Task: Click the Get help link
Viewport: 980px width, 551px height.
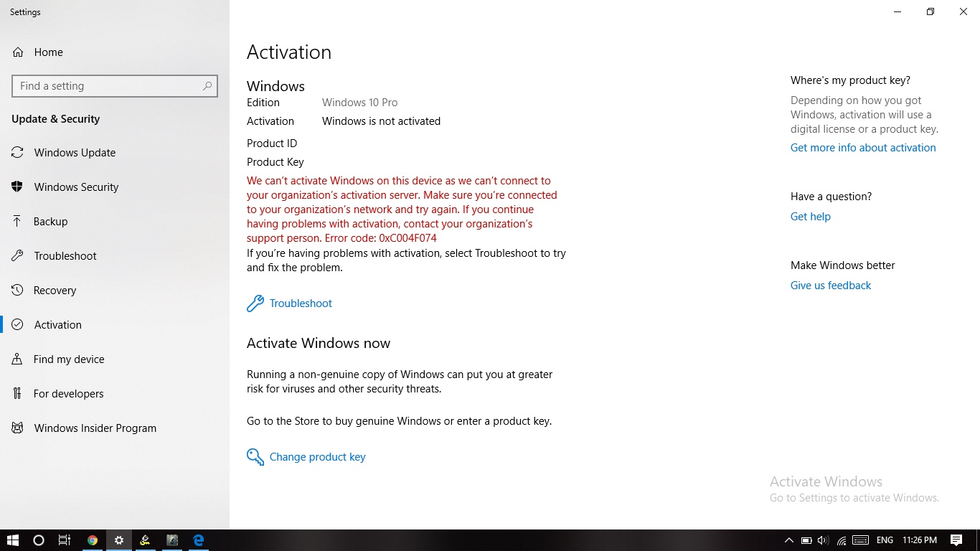Action: pyautogui.click(x=811, y=217)
